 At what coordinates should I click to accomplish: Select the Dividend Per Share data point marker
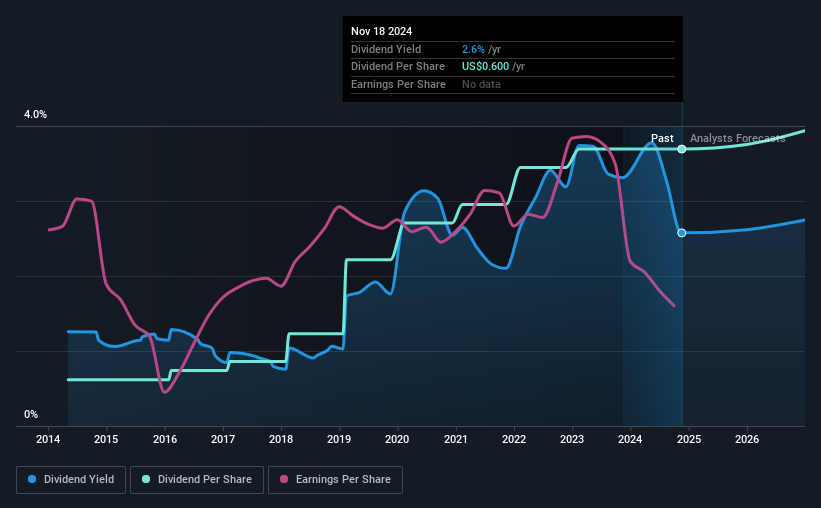coord(682,149)
